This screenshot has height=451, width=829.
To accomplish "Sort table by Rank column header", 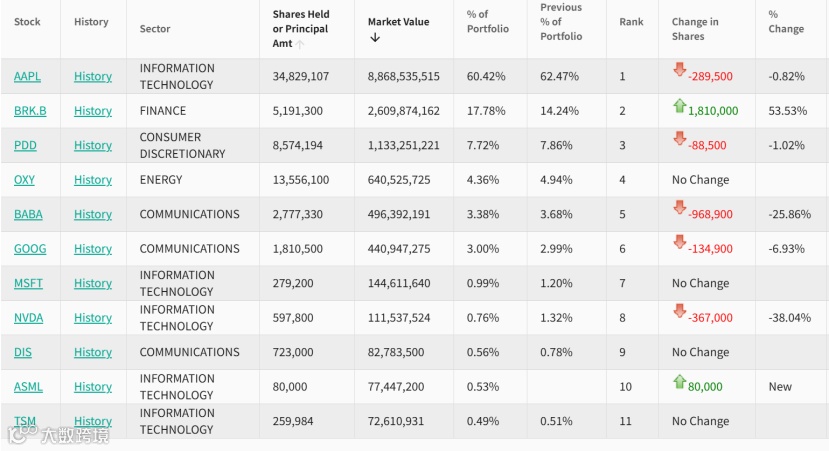I will (631, 22).
